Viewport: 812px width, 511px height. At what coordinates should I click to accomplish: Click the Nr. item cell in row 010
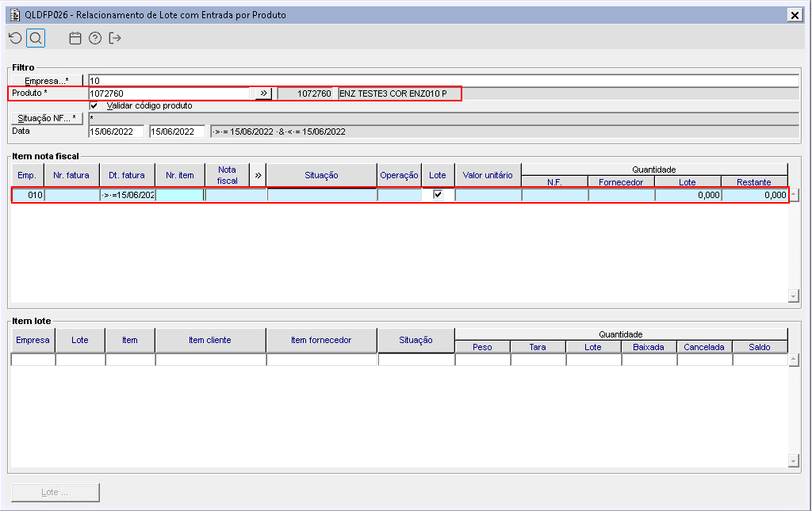point(180,195)
